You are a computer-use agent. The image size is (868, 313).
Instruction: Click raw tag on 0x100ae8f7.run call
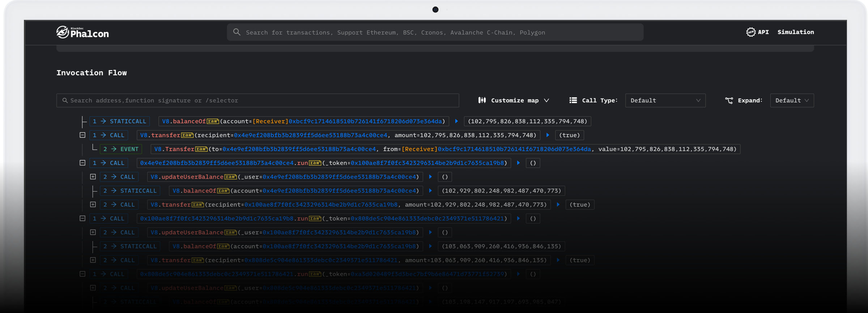pyautogui.click(x=315, y=218)
